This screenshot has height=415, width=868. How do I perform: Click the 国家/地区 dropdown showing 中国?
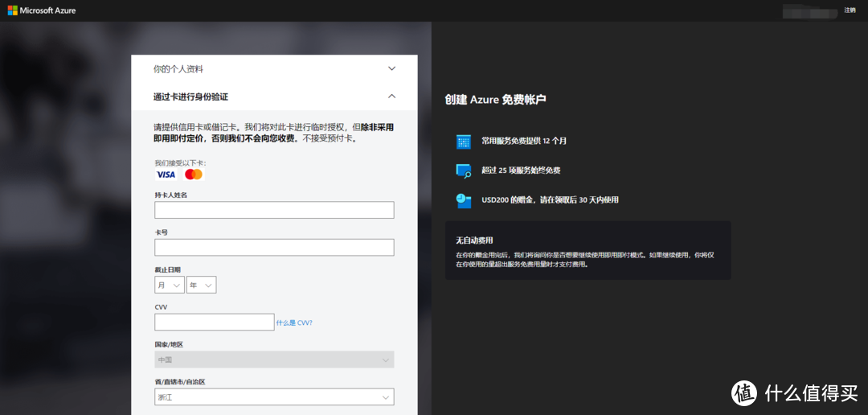pyautogui.click(x=274, y=360)
